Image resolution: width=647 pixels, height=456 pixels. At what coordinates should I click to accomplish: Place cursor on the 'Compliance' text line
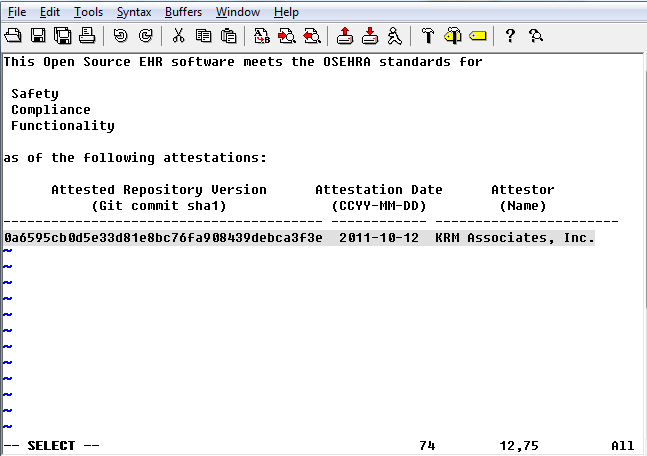pos(51,110)
